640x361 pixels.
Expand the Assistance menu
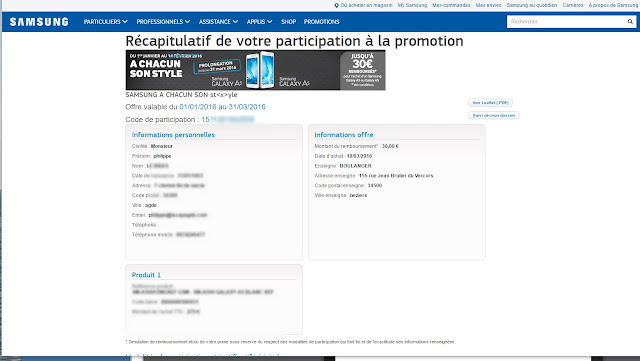pos(218,22)
